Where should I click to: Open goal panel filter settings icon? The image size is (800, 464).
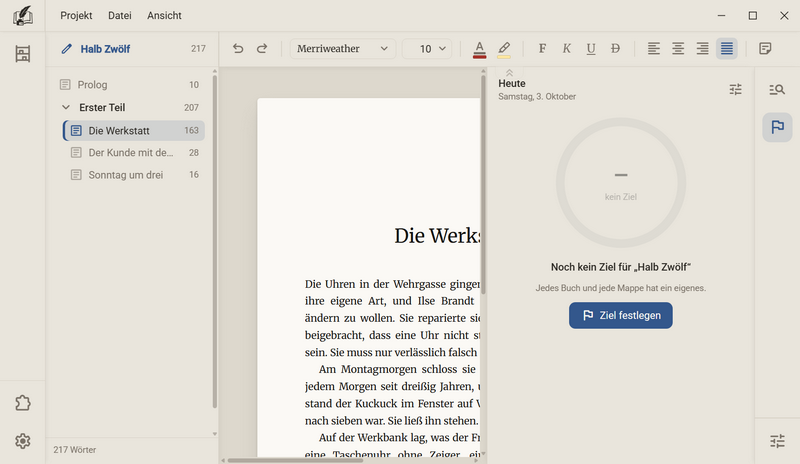(735, 89)
